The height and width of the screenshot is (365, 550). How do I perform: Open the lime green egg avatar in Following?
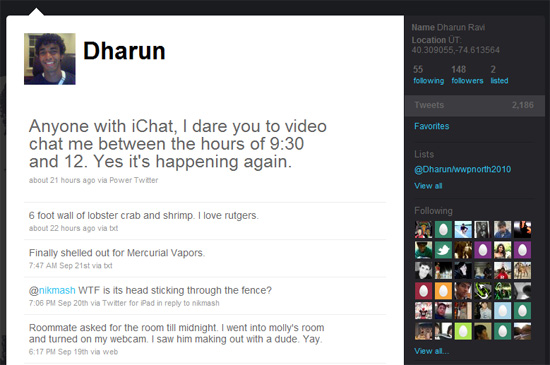coord(463,331)
